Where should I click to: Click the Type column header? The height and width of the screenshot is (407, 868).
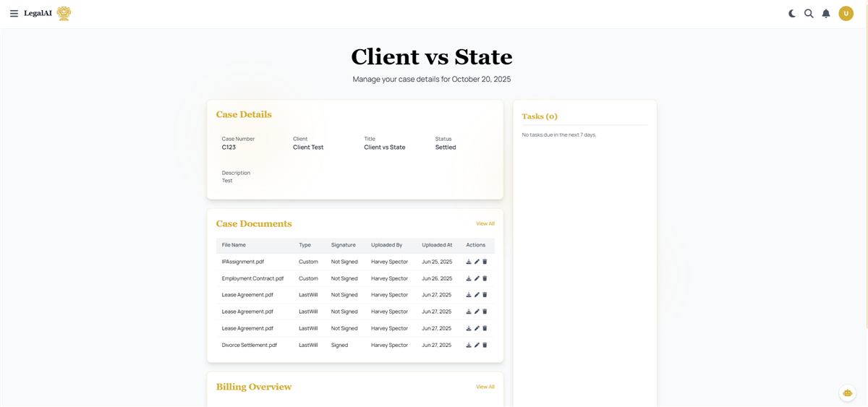click(305, 245)
